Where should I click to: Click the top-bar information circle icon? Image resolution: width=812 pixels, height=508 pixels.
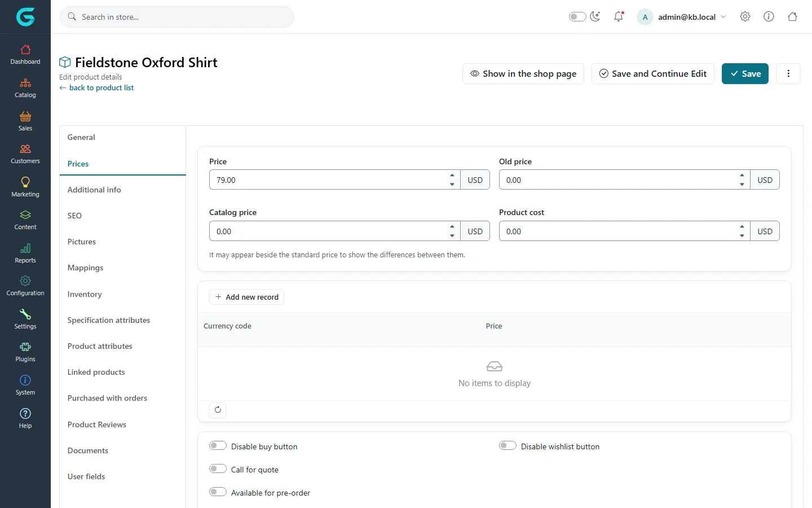769,16
